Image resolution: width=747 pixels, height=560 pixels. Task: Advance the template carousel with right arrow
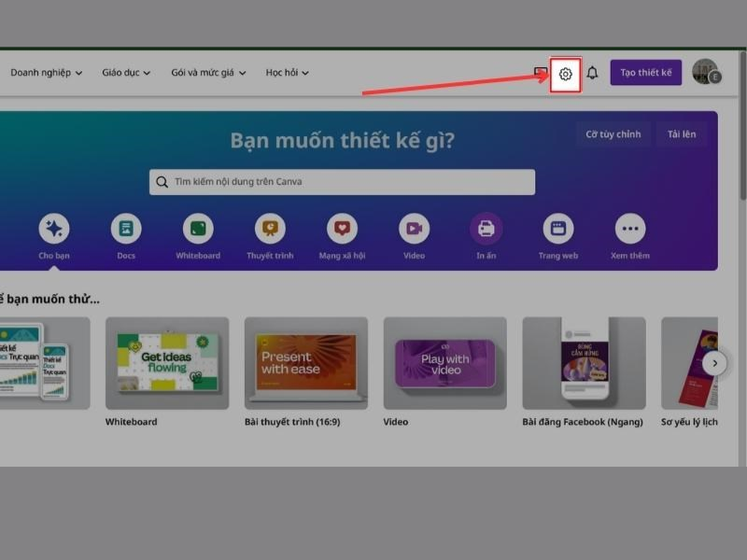[715, 362]
